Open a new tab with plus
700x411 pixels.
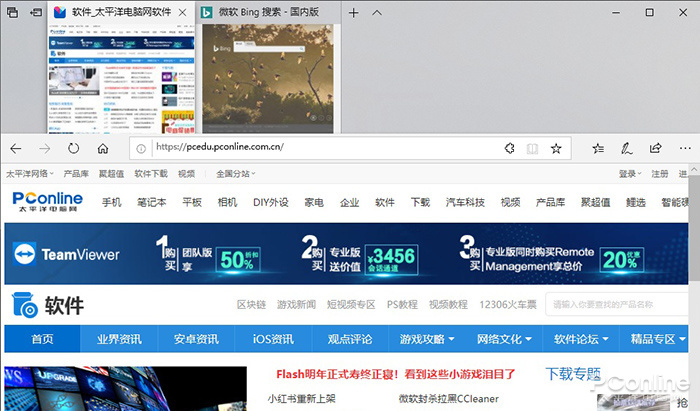pos(354,13)
